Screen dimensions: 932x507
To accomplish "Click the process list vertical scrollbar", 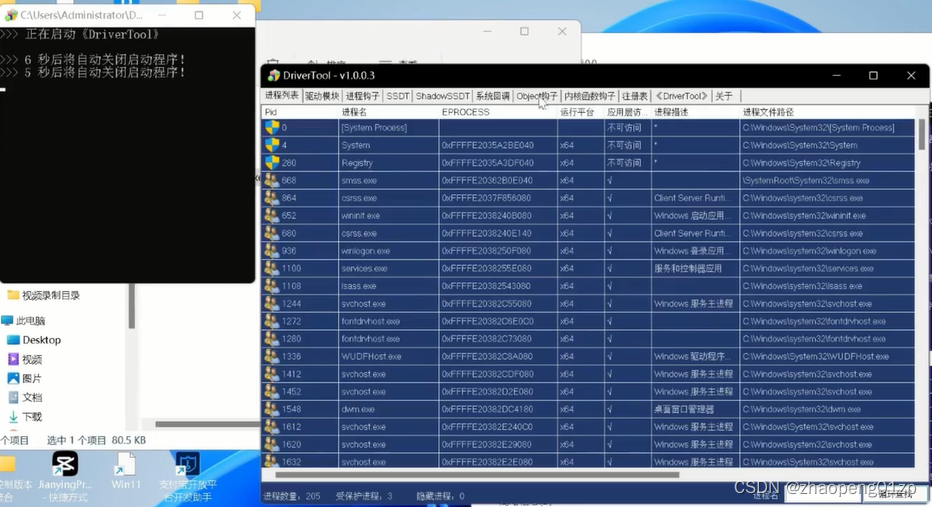I will coord(922,134).
